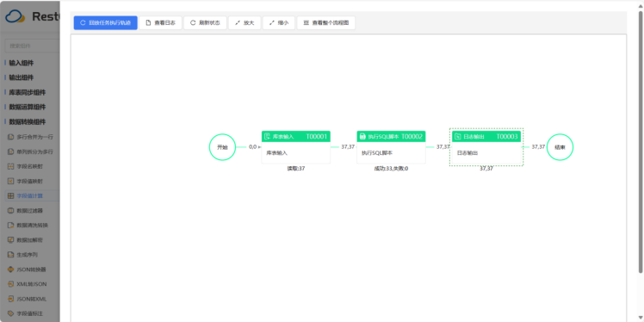The image size is (644, 322).
Task: Click the shrink arrows icon in 缩小 button
Action: tap(271, 23)
